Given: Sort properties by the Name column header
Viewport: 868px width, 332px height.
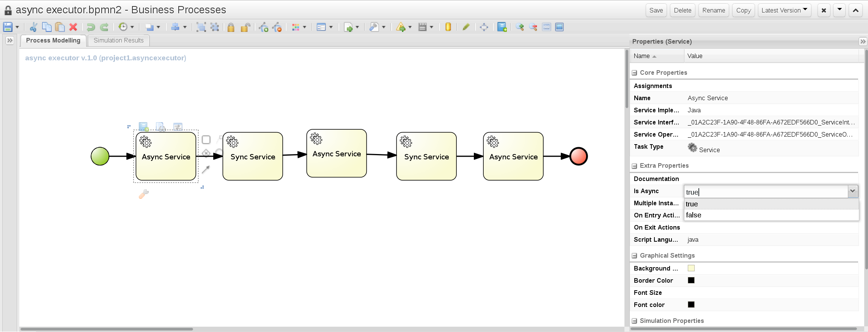Looking at the screenshot, I should click(657, 56).
